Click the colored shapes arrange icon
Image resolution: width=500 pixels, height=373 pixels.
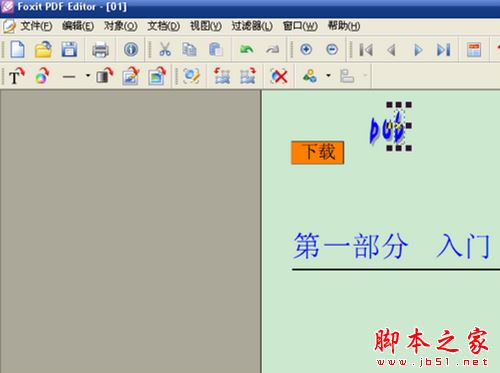coord(310,76)
